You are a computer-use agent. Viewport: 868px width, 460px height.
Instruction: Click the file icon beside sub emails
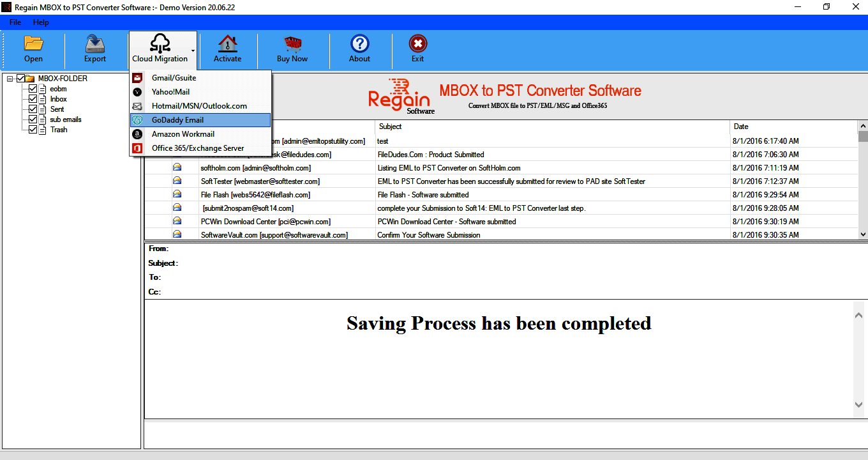43,119
